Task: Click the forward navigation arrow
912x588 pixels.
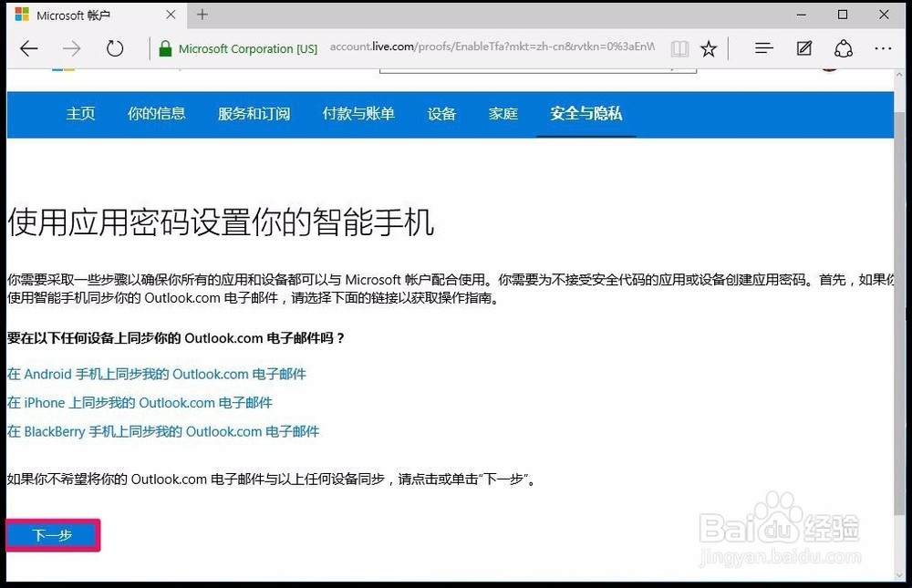Action: coord(71,48)
